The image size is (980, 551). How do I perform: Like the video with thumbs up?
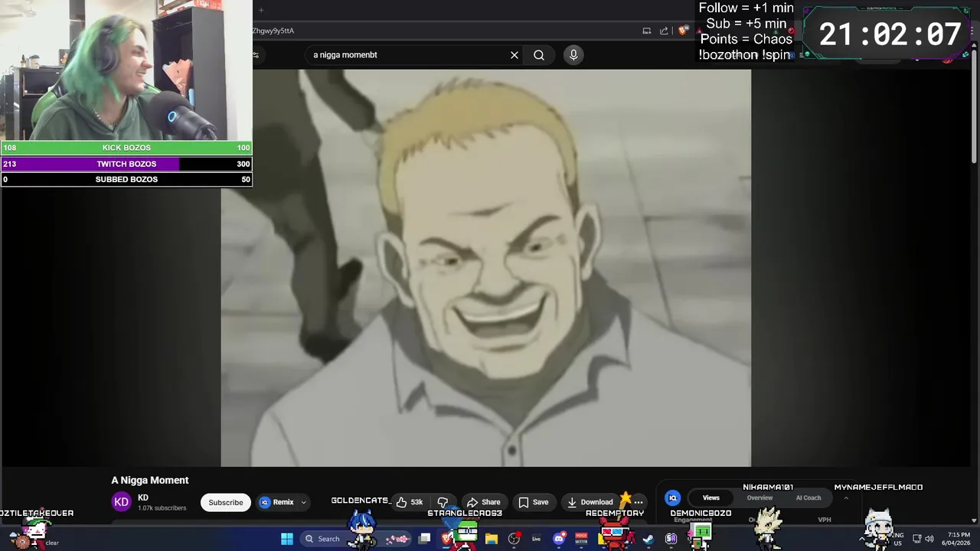click(410, 503)
